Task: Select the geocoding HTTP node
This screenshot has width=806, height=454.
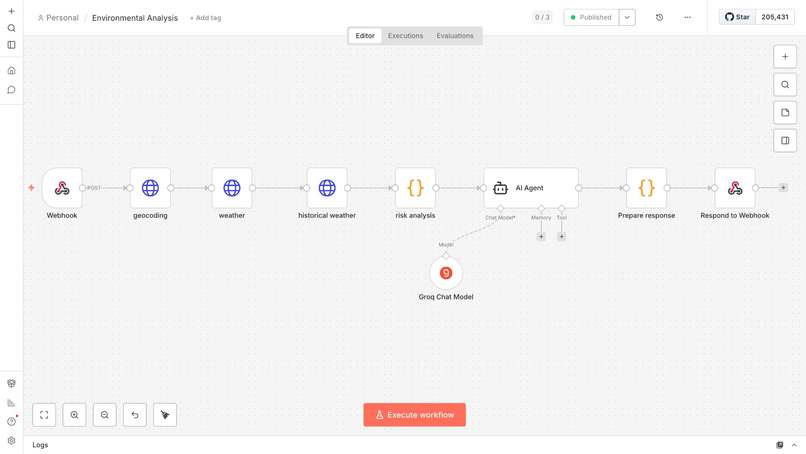Action: point(150,188)
